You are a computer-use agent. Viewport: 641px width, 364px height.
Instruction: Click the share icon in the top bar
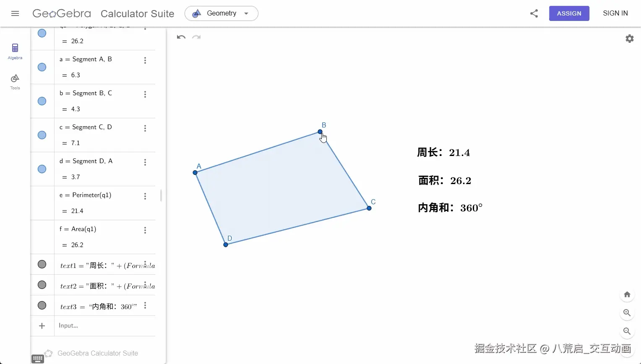pos(534,13)
